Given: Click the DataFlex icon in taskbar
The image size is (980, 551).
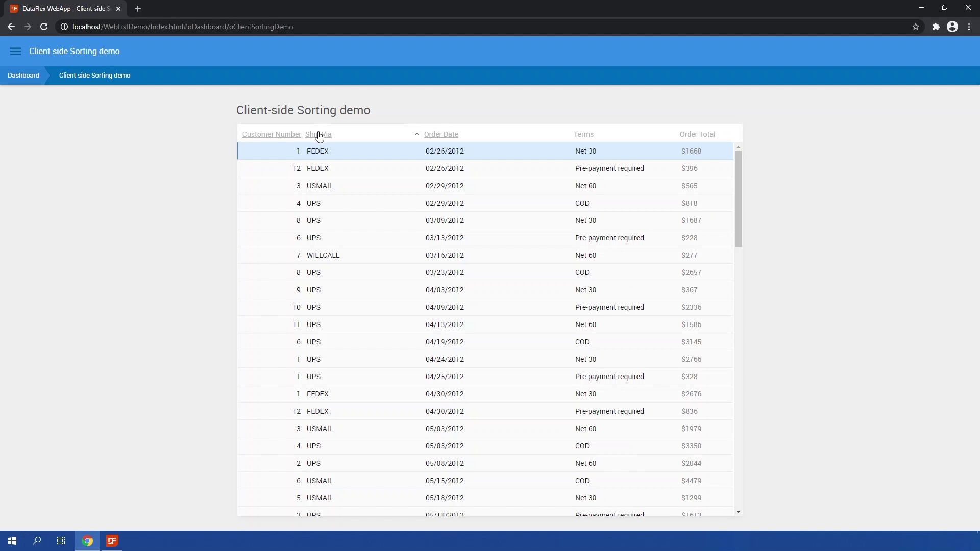Looking at the screenshot, I should coord(112,541).
